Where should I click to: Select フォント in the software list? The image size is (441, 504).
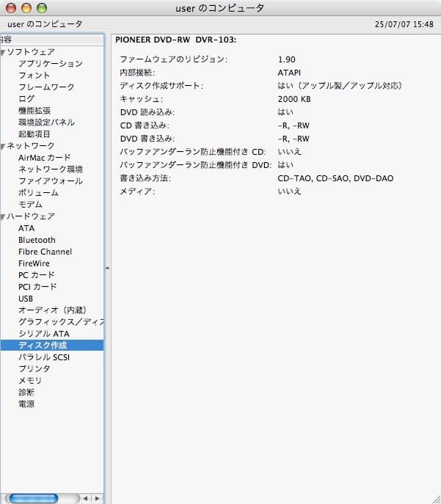[x=34, y=76]
